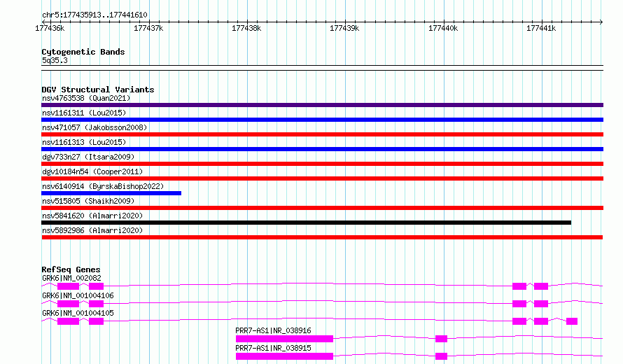Viewport: 623px width, 364px height.
Task: Select the purple nsv4763538 variant bar
Action: click(322, 105)
